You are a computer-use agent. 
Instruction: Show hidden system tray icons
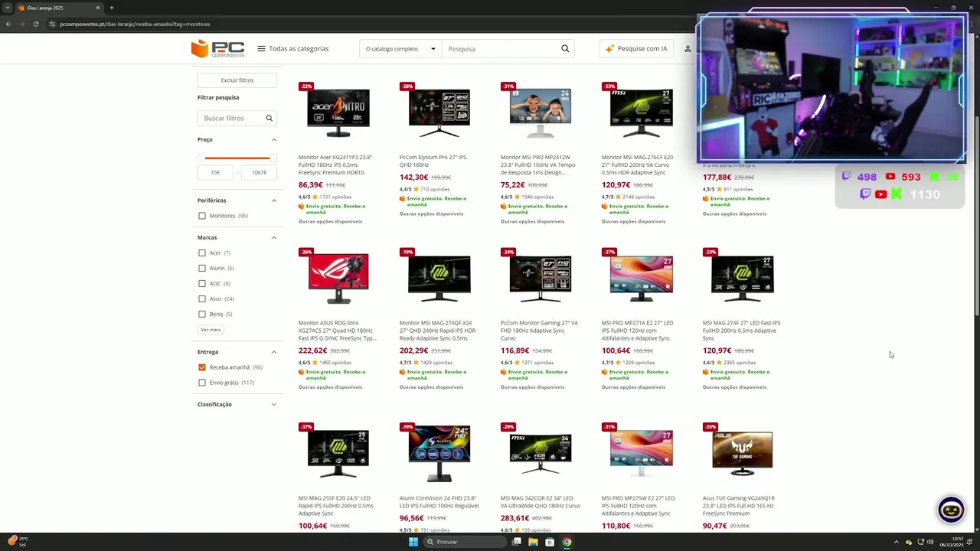tap(897, 542)
